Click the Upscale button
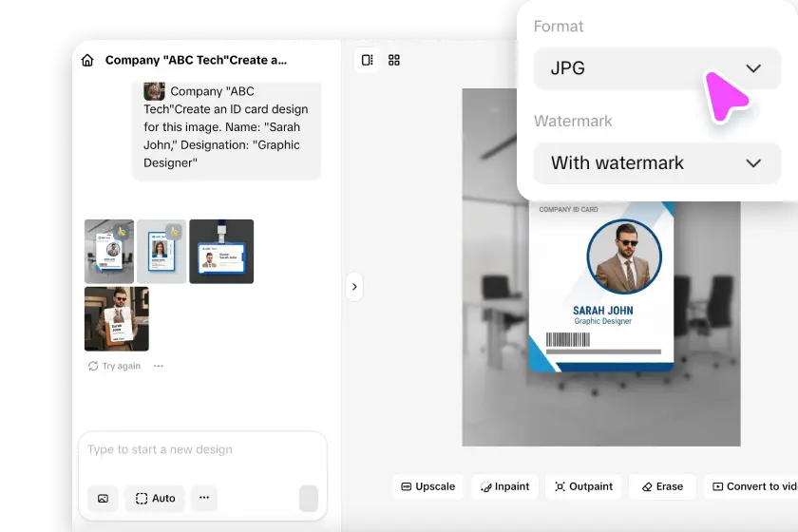The image size is (798, 532). [428, 486]
